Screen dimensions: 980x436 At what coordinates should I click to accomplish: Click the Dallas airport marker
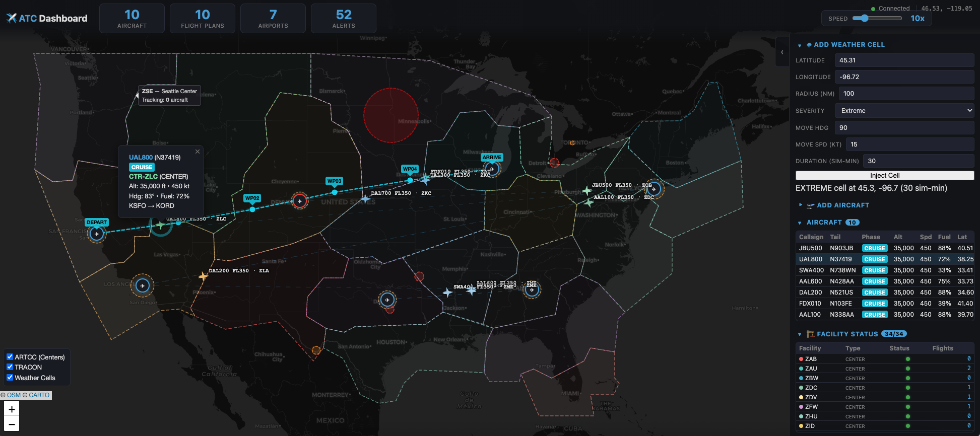387,300
